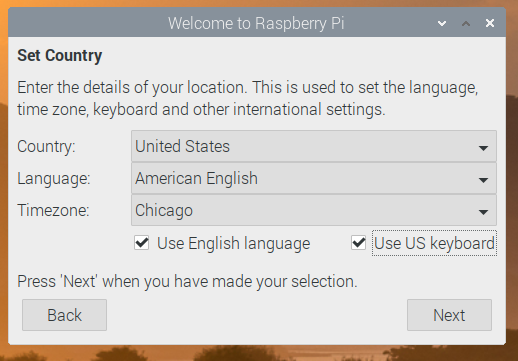Click the arrow icon in Timezone dropdown

483,212
